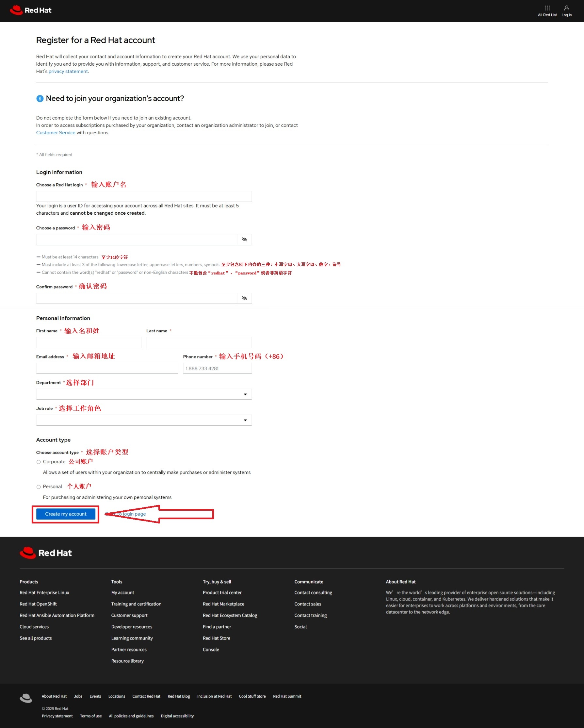Click the Create my account button

pos(66,514)
